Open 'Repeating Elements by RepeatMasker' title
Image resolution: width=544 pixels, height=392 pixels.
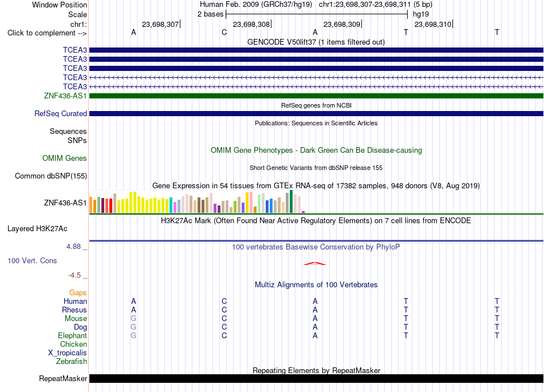(x=316, y=370)
